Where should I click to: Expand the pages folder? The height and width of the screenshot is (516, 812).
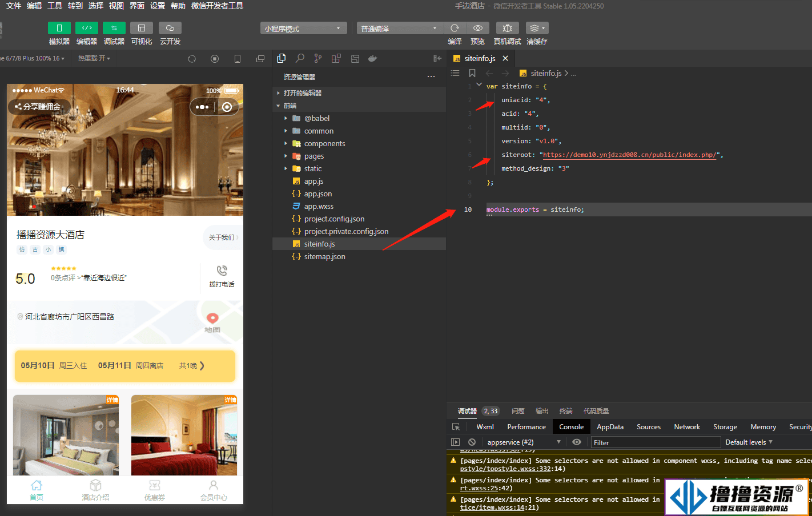pos(359,156)
